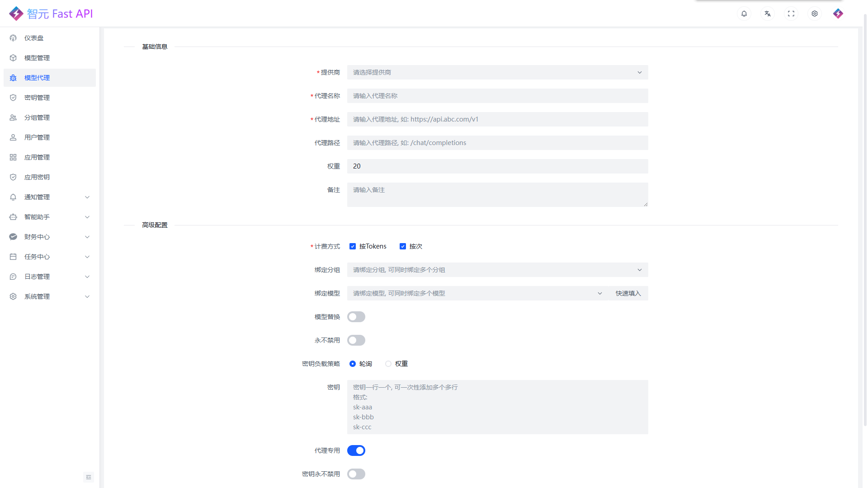Click the 代理名称 input field
Image resolution: width=868 pixels, height=488 pixels.
[497, 96]
